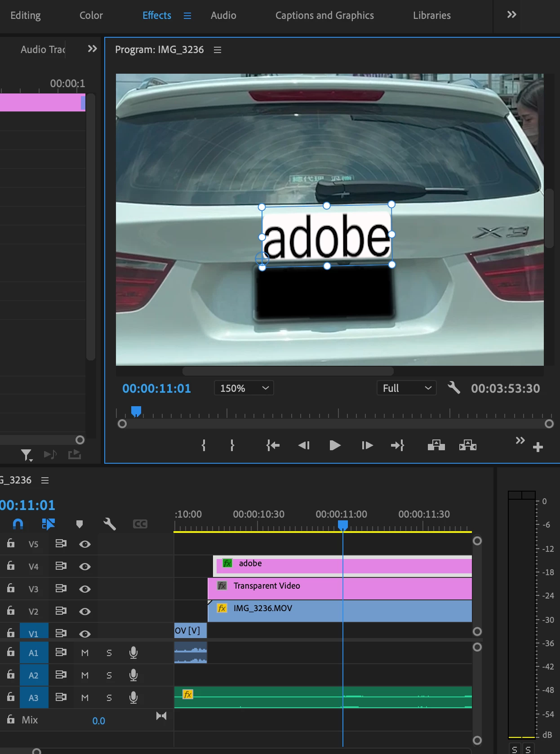Hide the V2 track output
Viewport: 560px width, 754px height.
click(x=85, y=612)
